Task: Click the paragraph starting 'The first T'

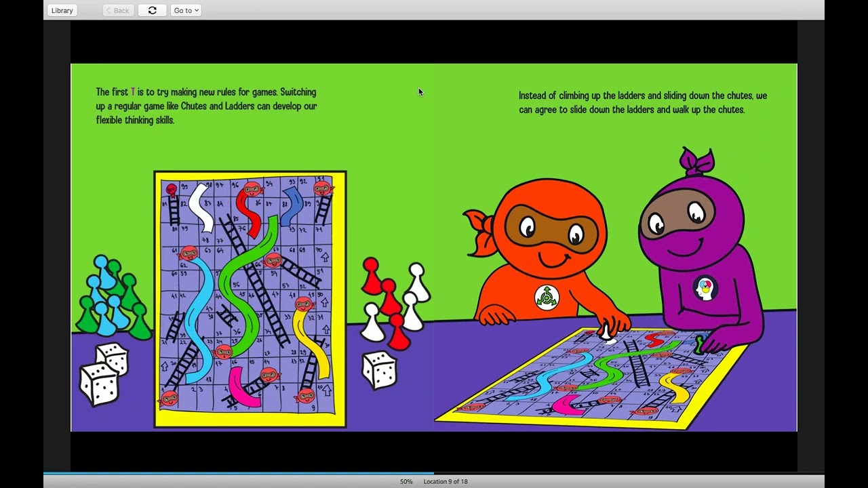Action: click(x=206, y=106)
